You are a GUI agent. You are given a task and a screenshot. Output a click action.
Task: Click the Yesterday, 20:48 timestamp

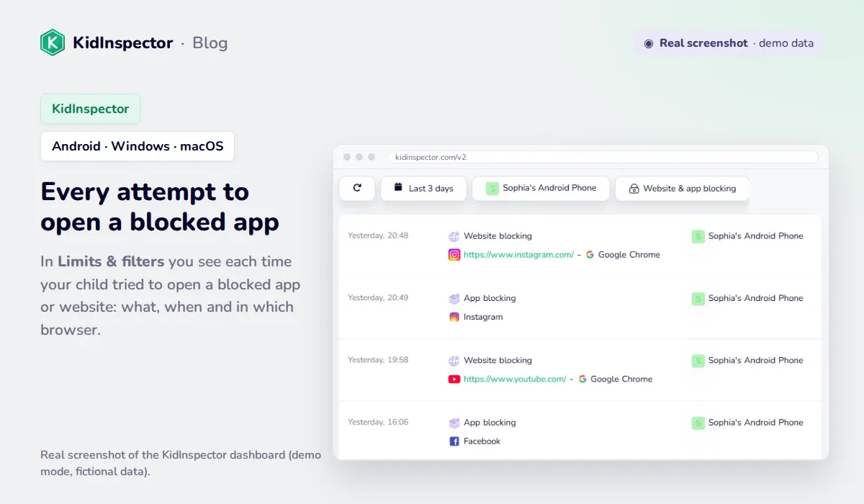[378, 235]
